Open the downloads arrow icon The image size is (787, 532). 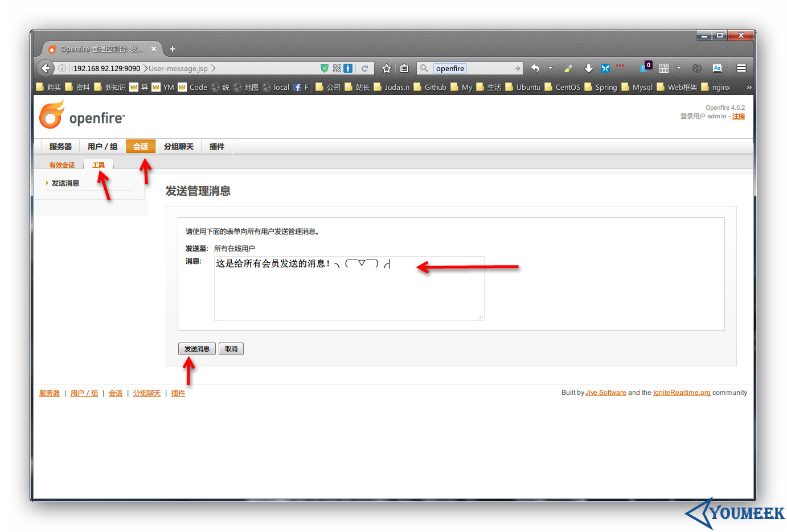click(x=589, y=68)
